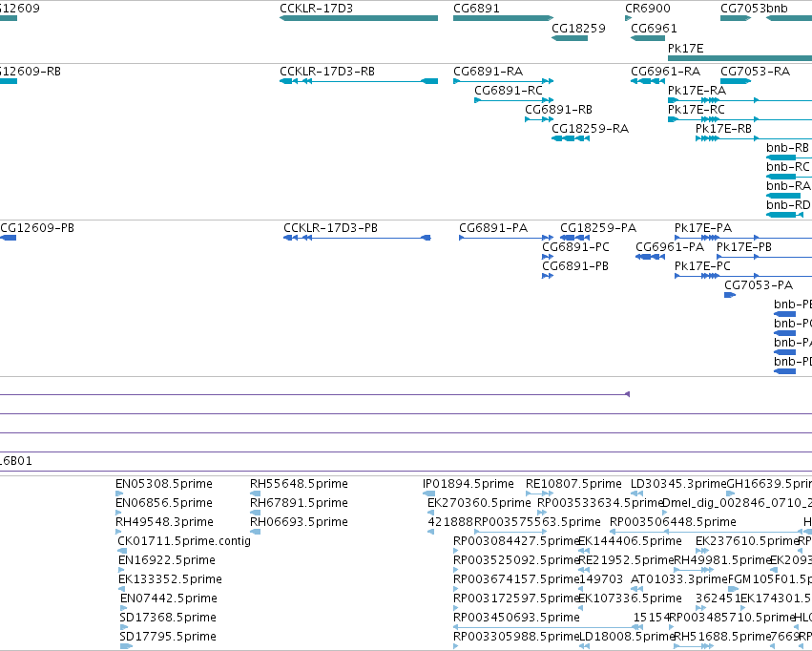Image resolution: width=812 pixels, height=651 pixels.
Task: Select transcript CG6961-RA
Action: coord(647,81)
